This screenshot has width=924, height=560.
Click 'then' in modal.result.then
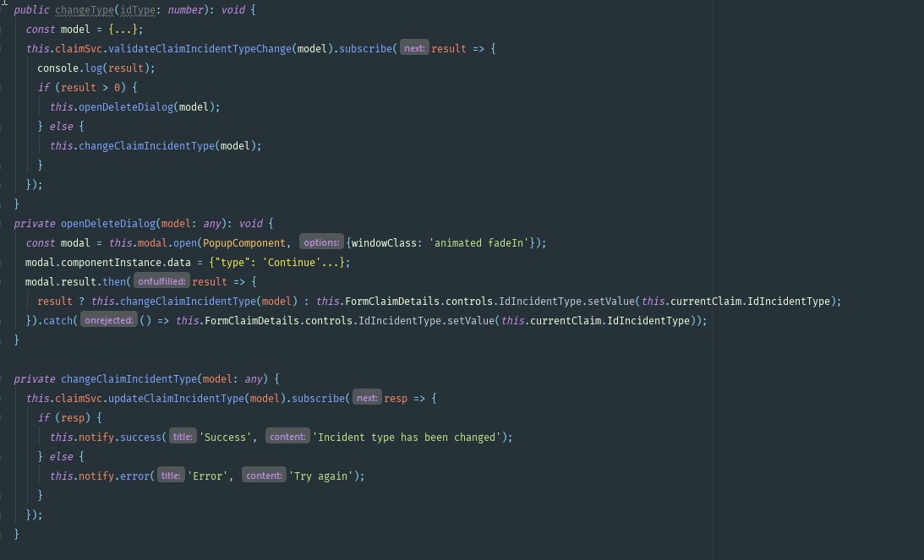point(114,282)
